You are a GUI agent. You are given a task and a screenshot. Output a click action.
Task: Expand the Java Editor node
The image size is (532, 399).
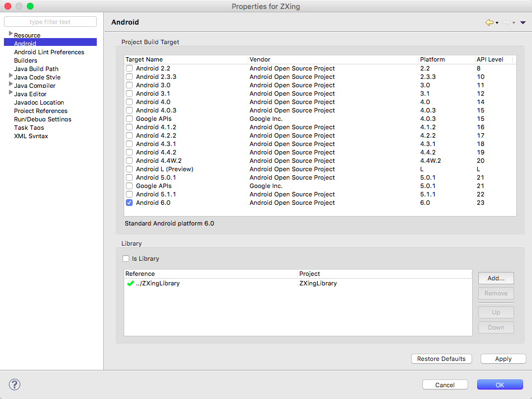pos(11,92)
